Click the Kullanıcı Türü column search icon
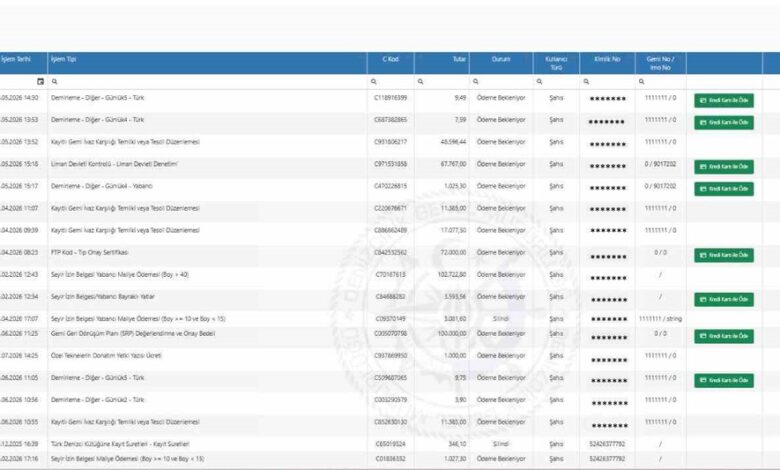The height and width of the screenshot is (470, 780). 539,82
